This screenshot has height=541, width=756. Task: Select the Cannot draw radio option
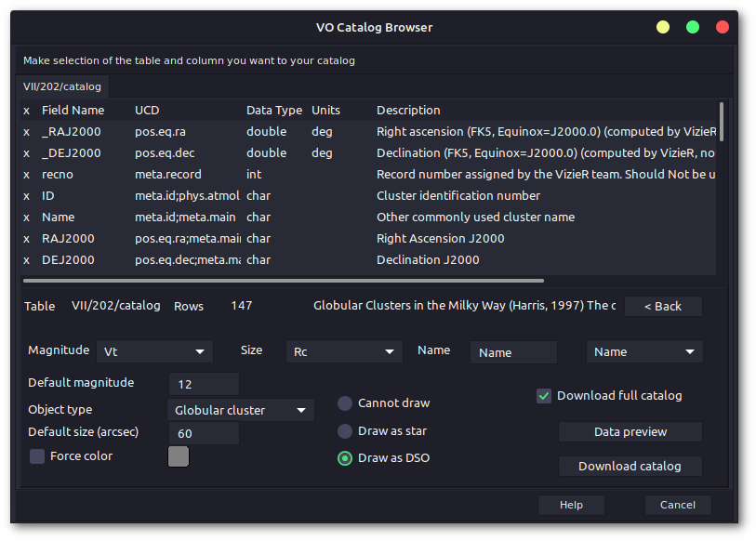(x=345, y=403)
